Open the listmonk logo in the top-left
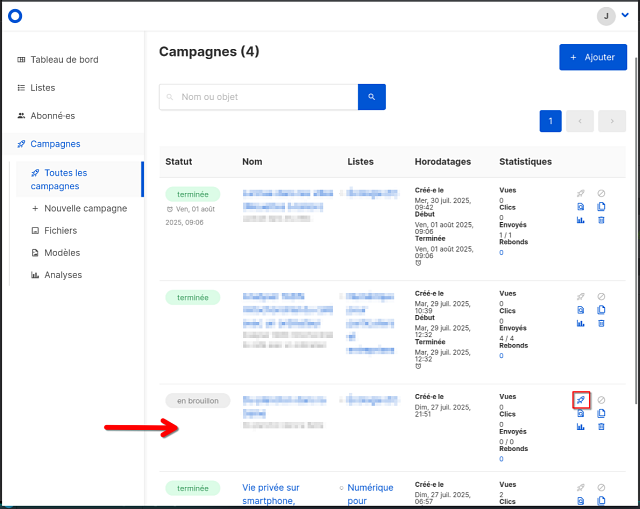Viewport: 640px width, 509px height. (14, 15)
